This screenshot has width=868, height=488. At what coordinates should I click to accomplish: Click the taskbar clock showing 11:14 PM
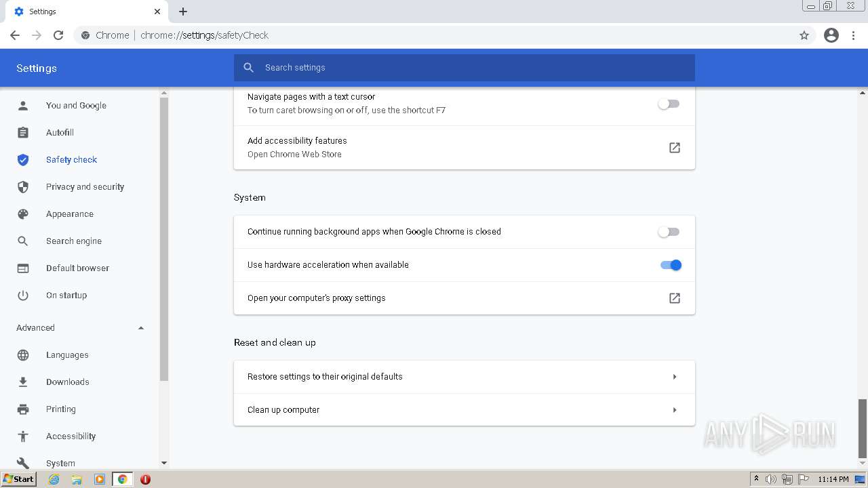(x=833, y=479)
